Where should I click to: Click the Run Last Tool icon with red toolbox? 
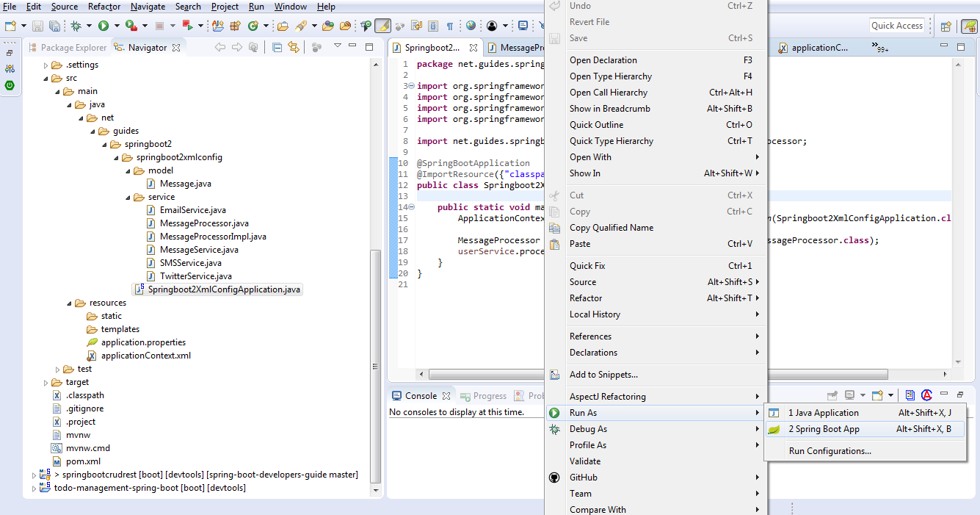(131, 26)
